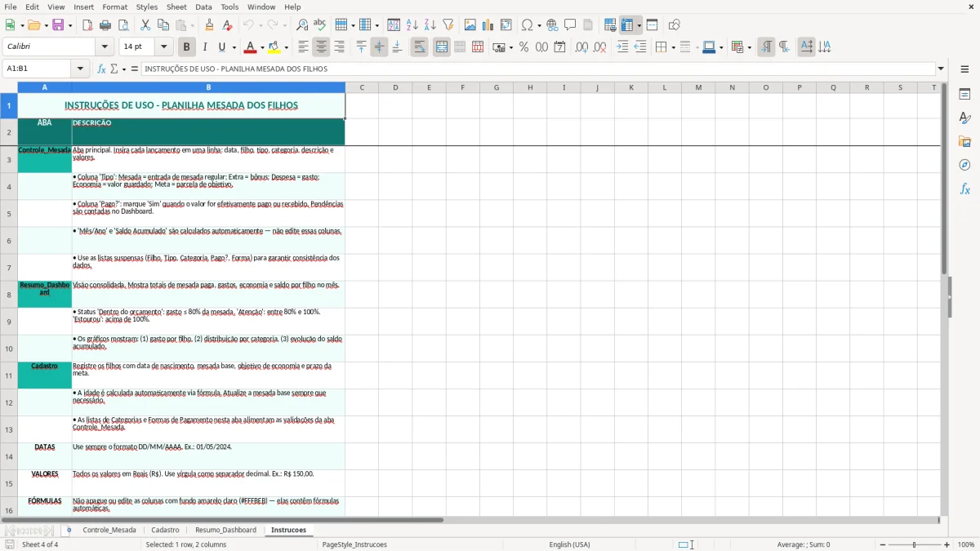
Task: Click the Clone Formatting paintbrush icon
Action: [209, 25]
